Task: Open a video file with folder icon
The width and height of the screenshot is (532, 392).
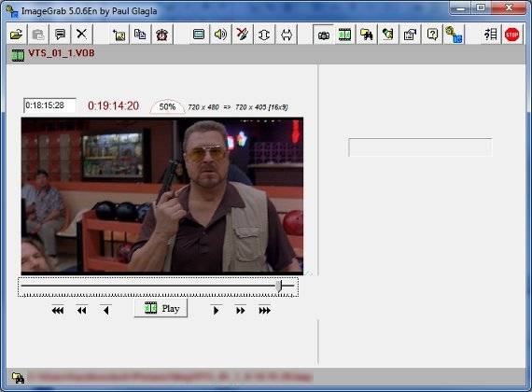Action: [16, 35]
